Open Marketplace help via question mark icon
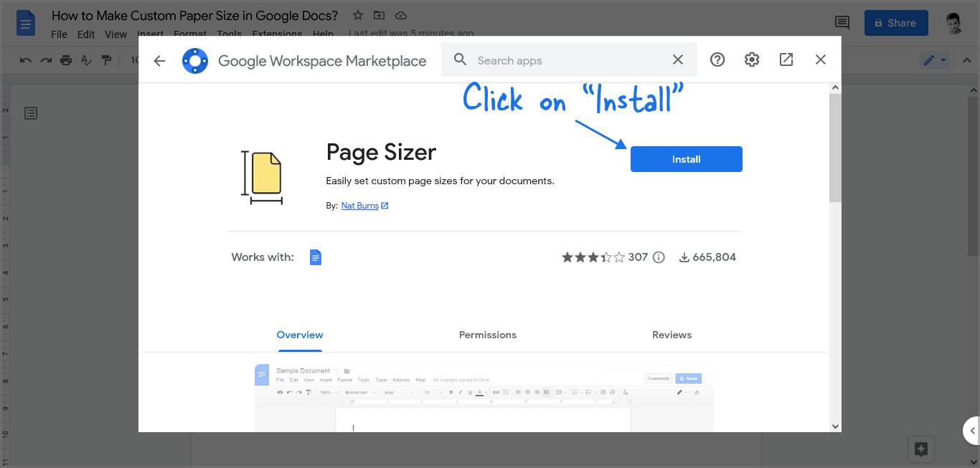980x468 pixels. pos(717,59)
